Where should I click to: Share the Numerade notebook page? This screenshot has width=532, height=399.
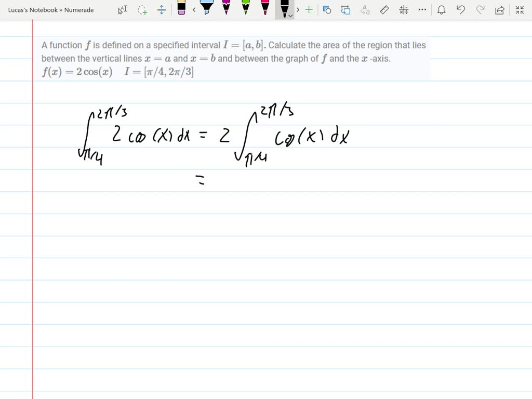coord(500,9)
